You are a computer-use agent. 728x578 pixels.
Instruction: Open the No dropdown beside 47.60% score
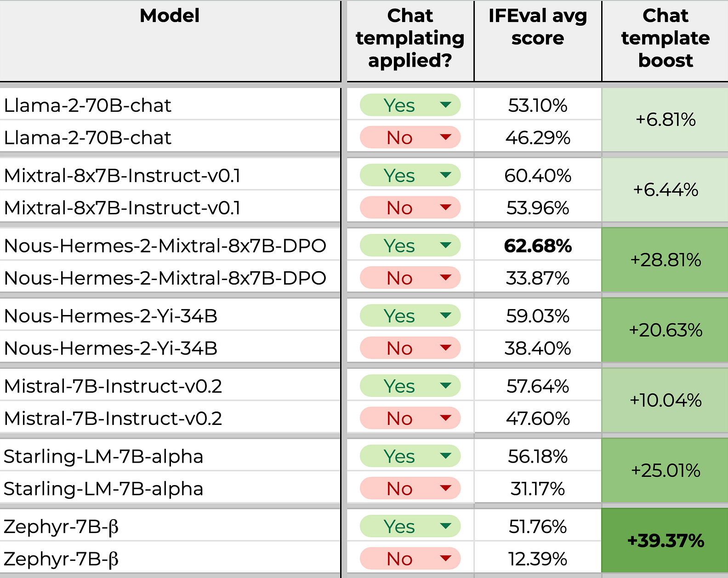click(x=410, y=418)
